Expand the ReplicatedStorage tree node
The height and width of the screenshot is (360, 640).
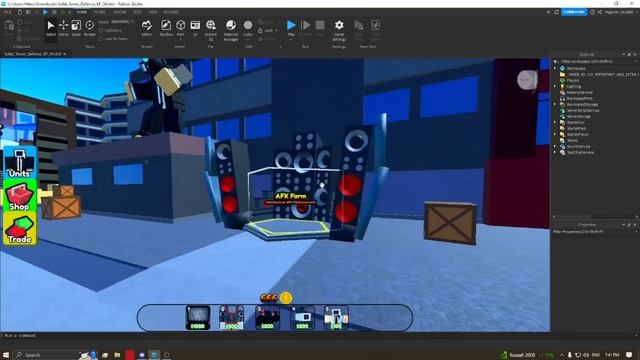[555, 104]
